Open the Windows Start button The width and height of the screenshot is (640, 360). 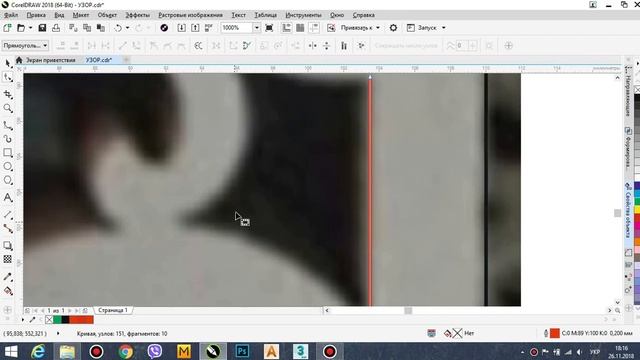(x=11, y=351)
